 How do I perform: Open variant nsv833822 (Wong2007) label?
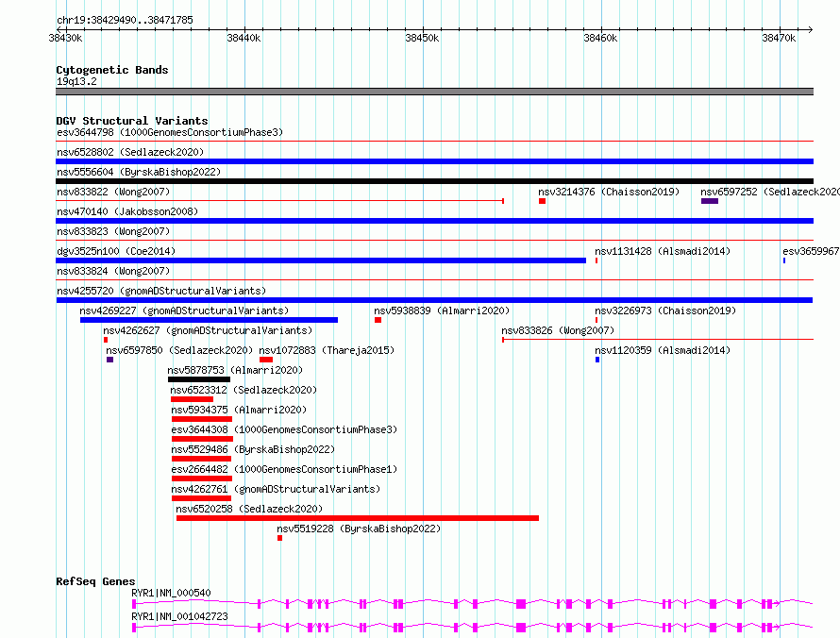click(113, 192)
